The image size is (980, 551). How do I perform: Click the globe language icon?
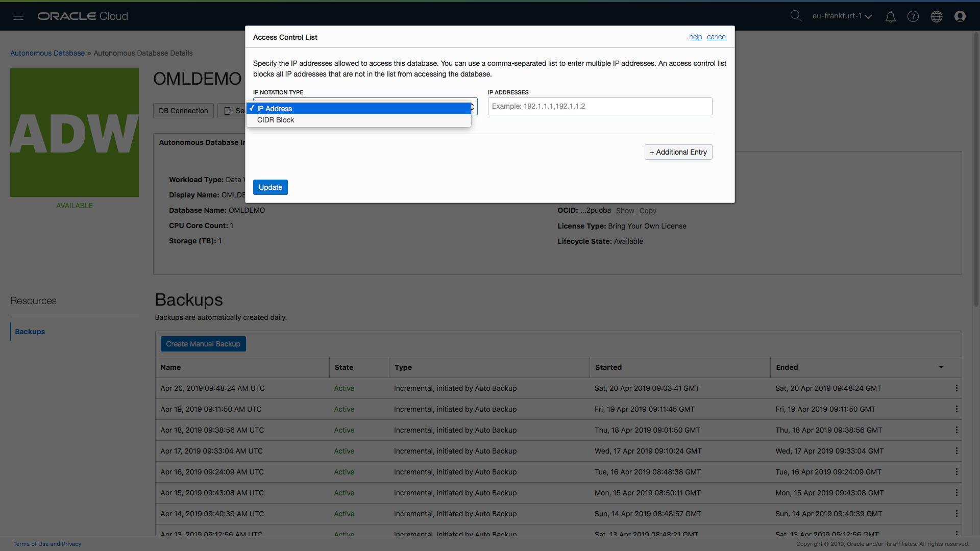pyautogui.click(x=937, y=16)
